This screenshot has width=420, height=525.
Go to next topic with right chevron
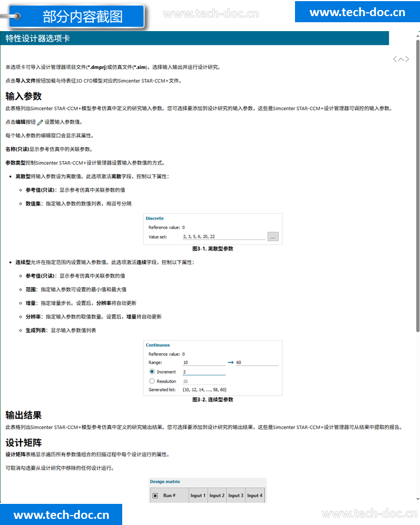click(407, 59)
